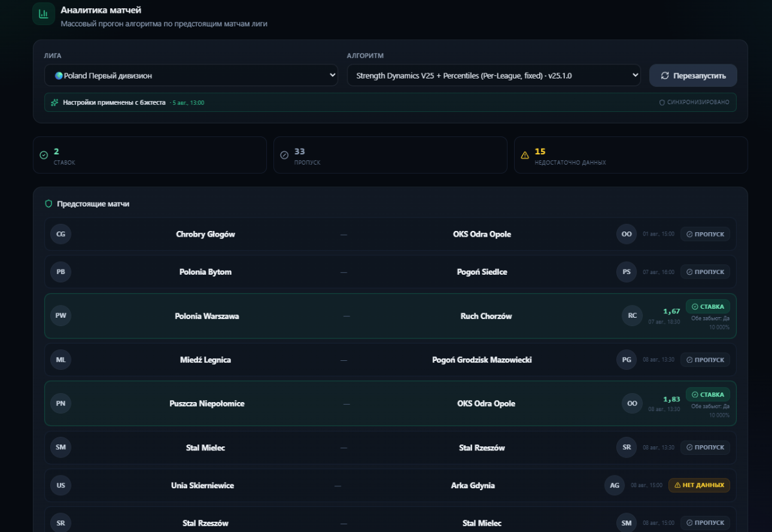Screen dimensions: 772x532
Task: Click the PB avatar for Polonia Bytom
Action: tap(60, 271)
